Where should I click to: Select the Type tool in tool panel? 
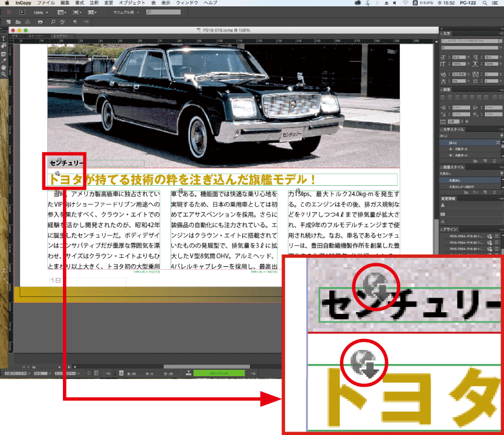3,38
